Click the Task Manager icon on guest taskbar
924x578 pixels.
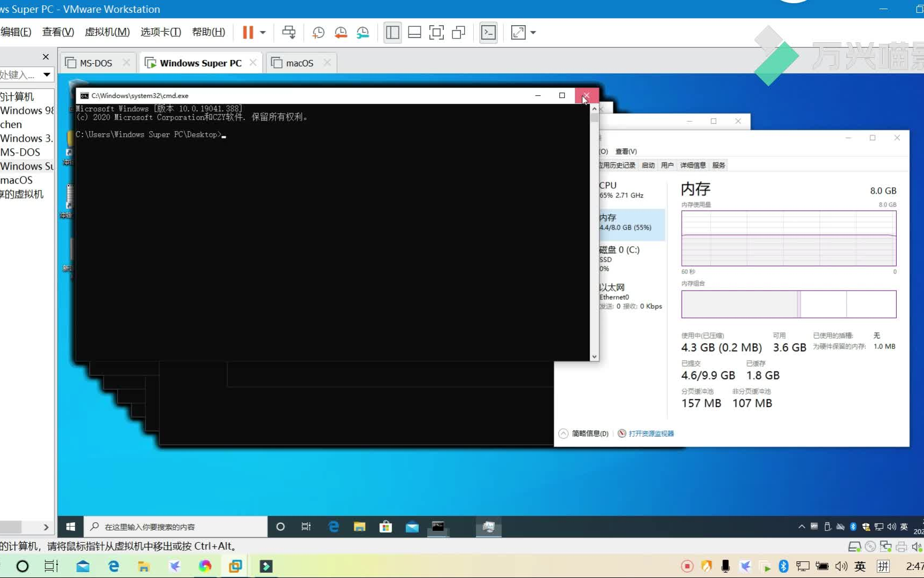488,527
